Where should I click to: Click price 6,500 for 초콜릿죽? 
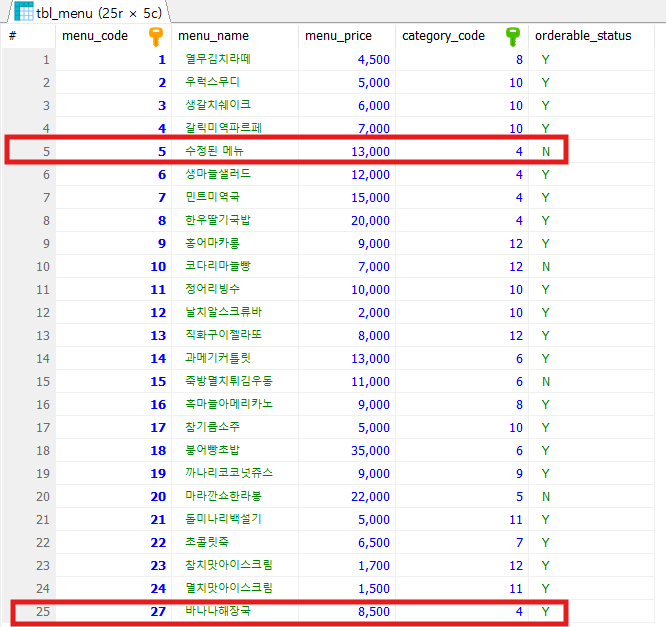pyautogui.click(x=374, y=542)
